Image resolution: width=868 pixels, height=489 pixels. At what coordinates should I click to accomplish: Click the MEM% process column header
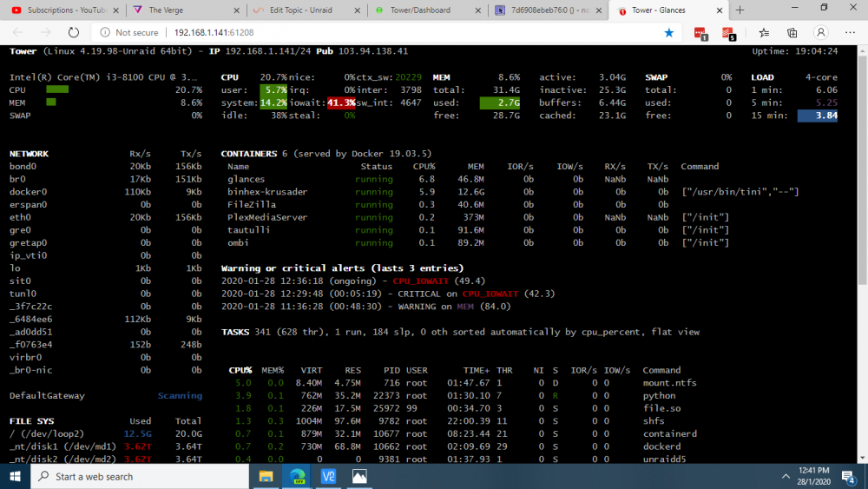[273, 370]
